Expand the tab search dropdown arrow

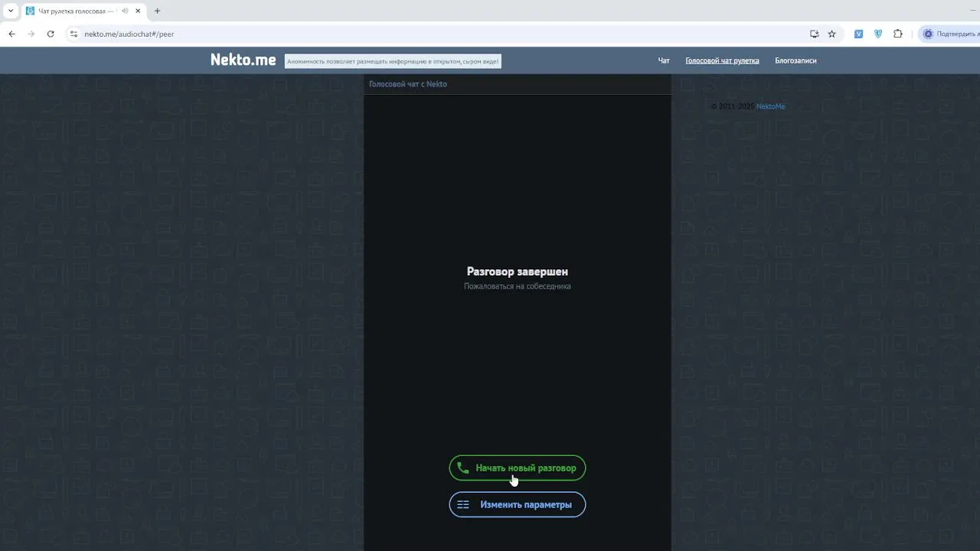tap(10, 11)
